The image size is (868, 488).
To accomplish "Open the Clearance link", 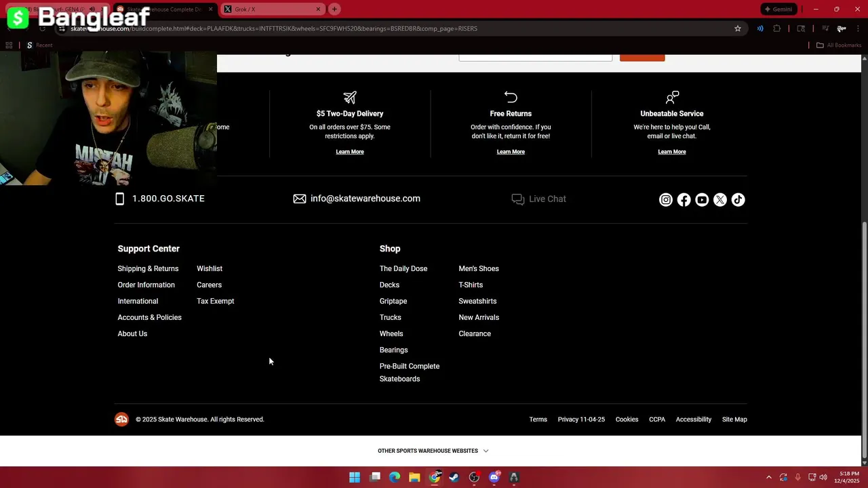I will pos(475,334).
